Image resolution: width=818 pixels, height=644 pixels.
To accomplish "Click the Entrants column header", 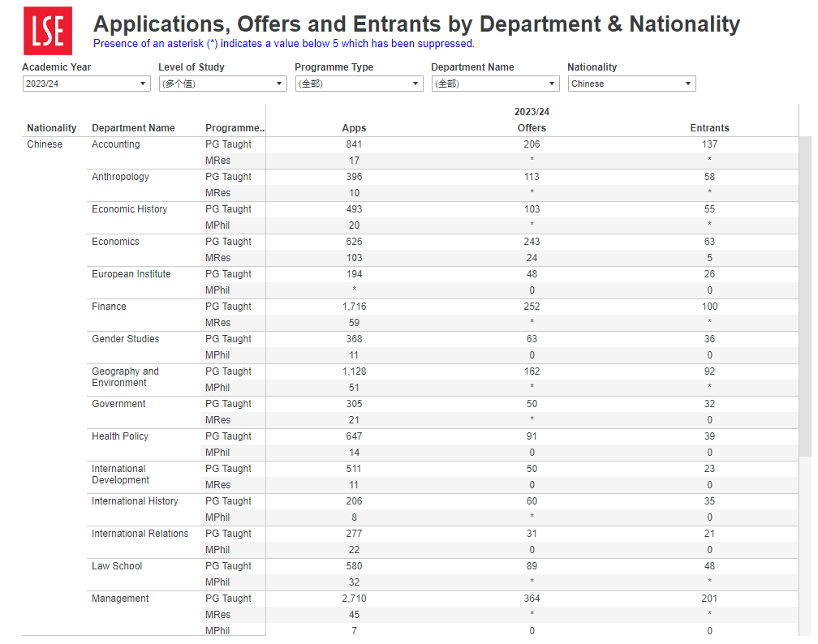I will (709, 128).
